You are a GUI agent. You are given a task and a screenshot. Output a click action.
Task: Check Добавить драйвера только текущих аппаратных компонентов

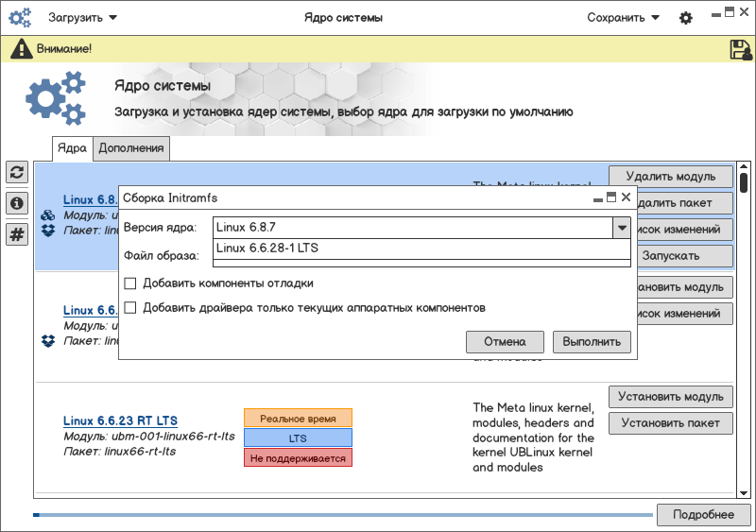coord(130,308)
